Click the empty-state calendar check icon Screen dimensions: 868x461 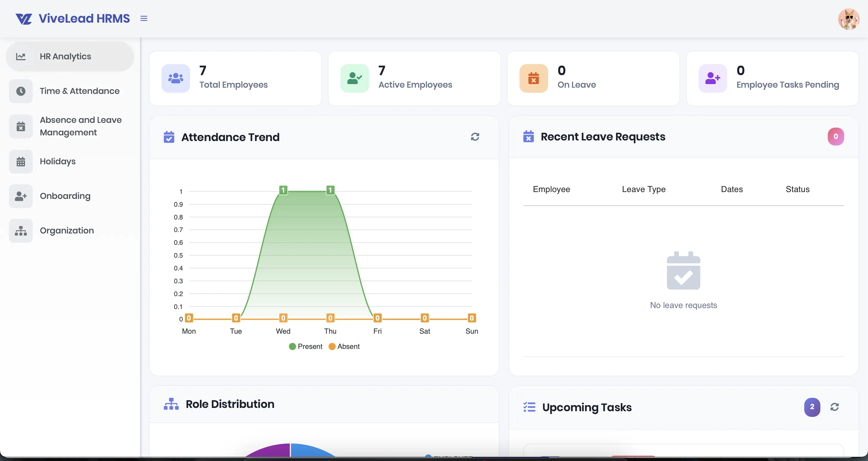[x=683, y=270]
